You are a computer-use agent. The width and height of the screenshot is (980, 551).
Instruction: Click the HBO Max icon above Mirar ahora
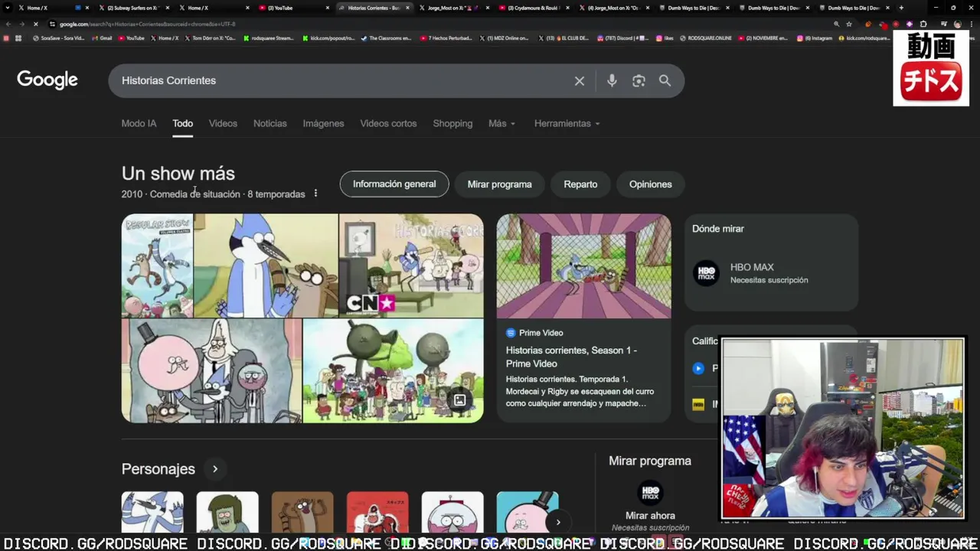pyautogui.click(x=650, y=492)
